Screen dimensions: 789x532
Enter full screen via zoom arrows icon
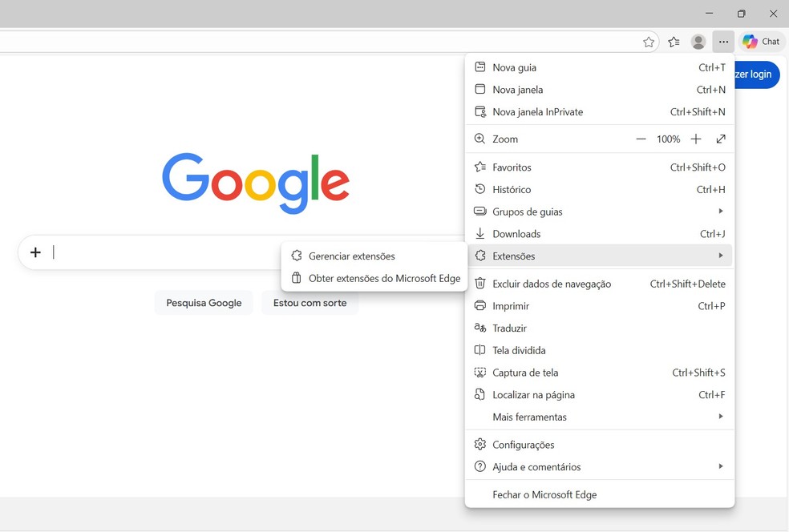click(721, 139)
